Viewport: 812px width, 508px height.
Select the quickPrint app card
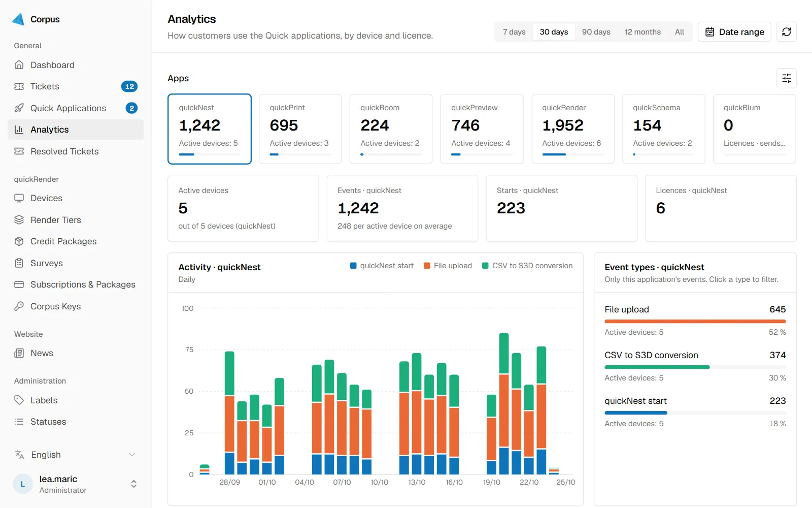pos(300,129)
